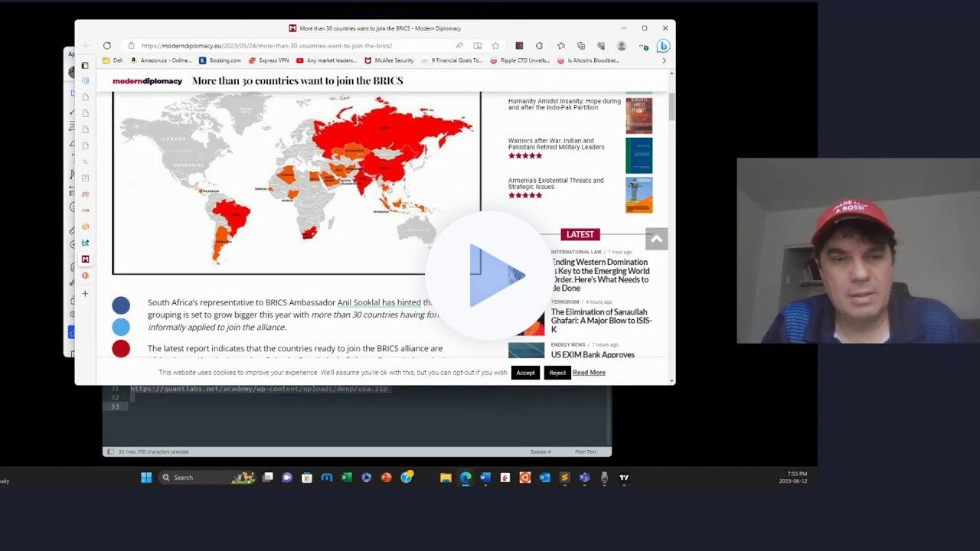Open Word from the taskbar
The height and width of the screenshot is (551, 980).
click(x=485, y=478)
